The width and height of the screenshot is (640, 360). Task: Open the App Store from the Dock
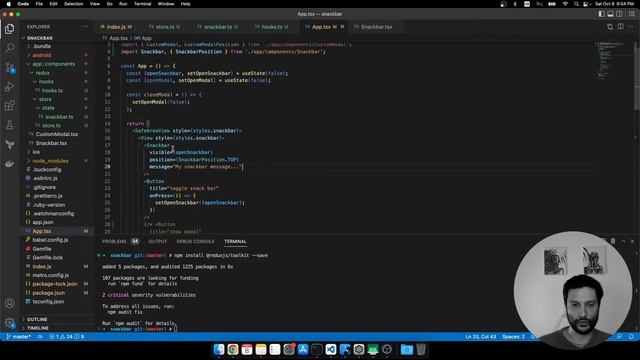click(x=303, y=349)
